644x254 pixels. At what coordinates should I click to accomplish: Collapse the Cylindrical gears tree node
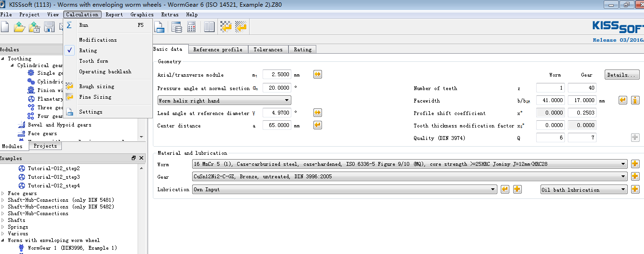click(x=12, y=65)
